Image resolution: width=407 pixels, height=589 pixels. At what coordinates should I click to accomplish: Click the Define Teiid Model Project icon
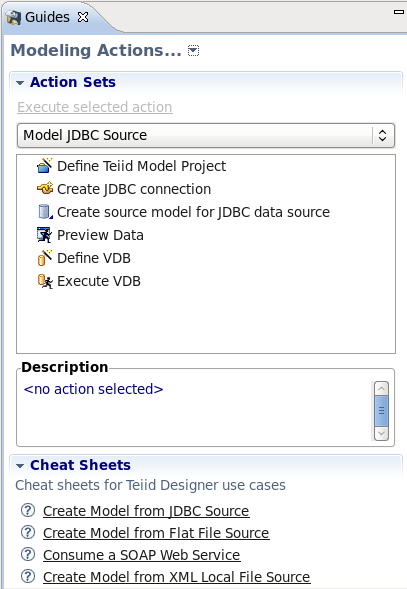[x=45, y=166]
